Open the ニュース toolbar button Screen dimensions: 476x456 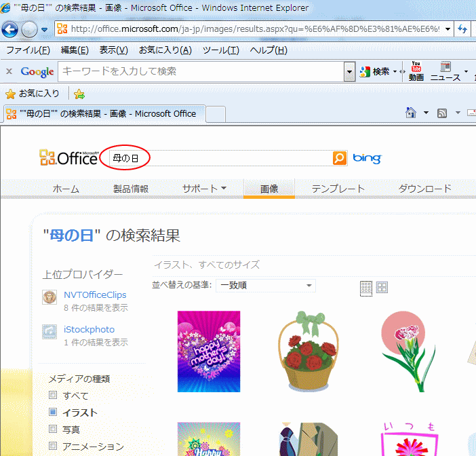click(x=445, y=71)
